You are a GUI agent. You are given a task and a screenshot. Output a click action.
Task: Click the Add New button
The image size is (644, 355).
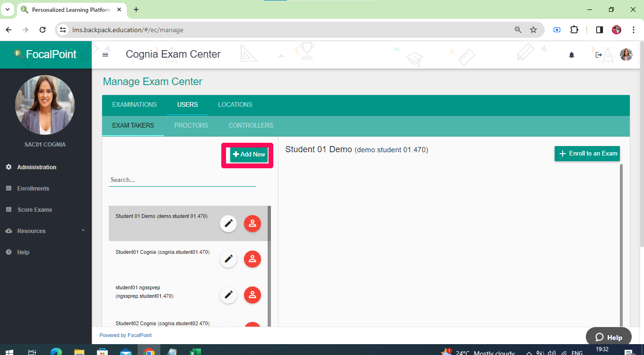tap(249, 155)
